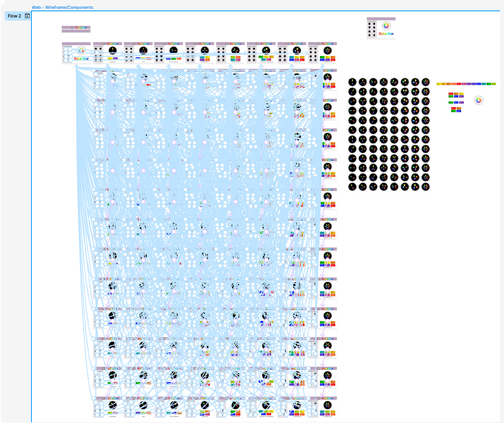Select the bottom-row POLYCHROMATIC STAR frame
The width and height of the screenshot is (504, 423).
click(x=323, y=407)
